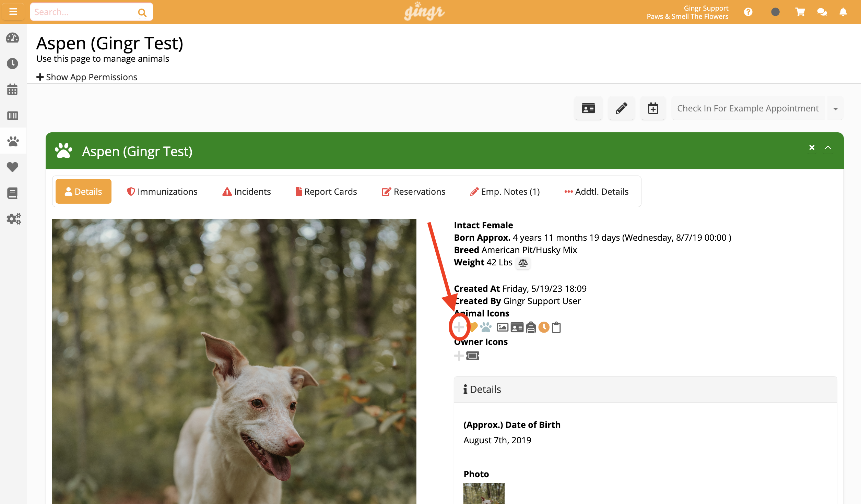Open the calendar sidebar icon
Viewport: 861px width, 504px height.
click(x=13, y=89)
